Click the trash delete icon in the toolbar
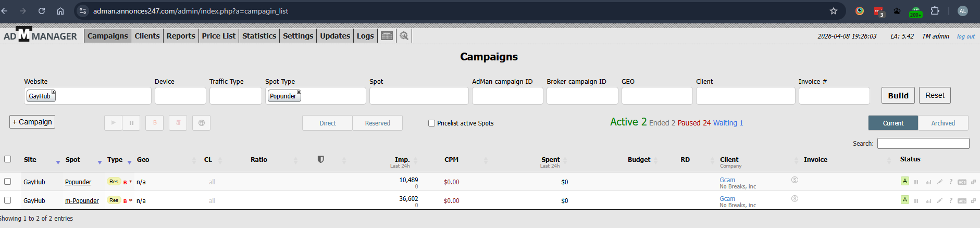 click(178, 123)
